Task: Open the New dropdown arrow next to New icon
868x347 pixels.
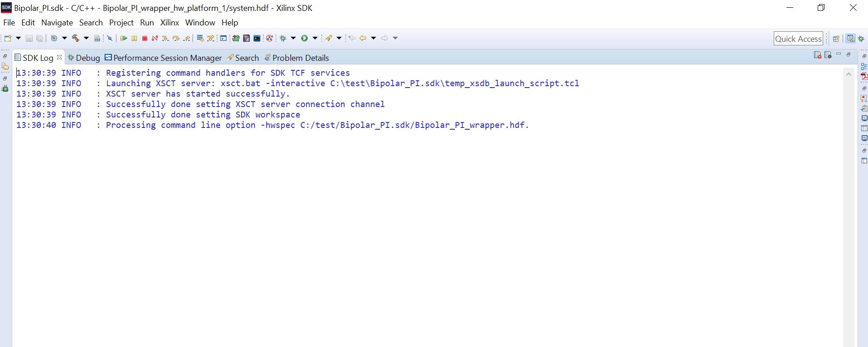Action: tap(18, 39)
